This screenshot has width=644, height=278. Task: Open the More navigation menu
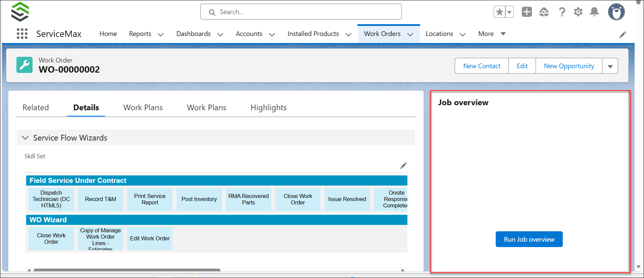click(x=492, y=34)
